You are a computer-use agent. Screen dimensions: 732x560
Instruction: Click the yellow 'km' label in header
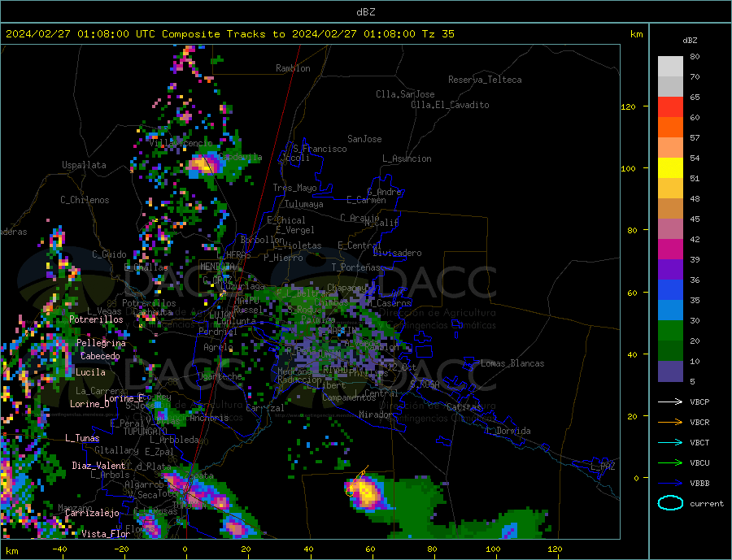pyautogui.click(x=636, y=34)
